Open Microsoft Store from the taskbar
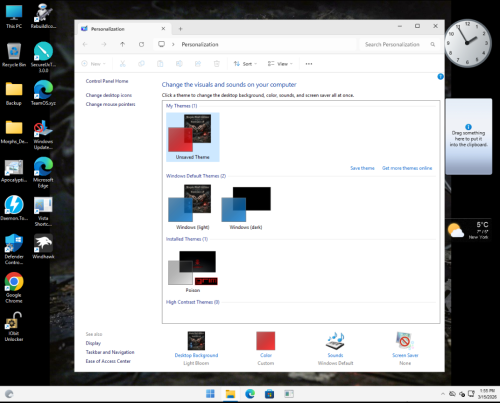 click(269, 394)
